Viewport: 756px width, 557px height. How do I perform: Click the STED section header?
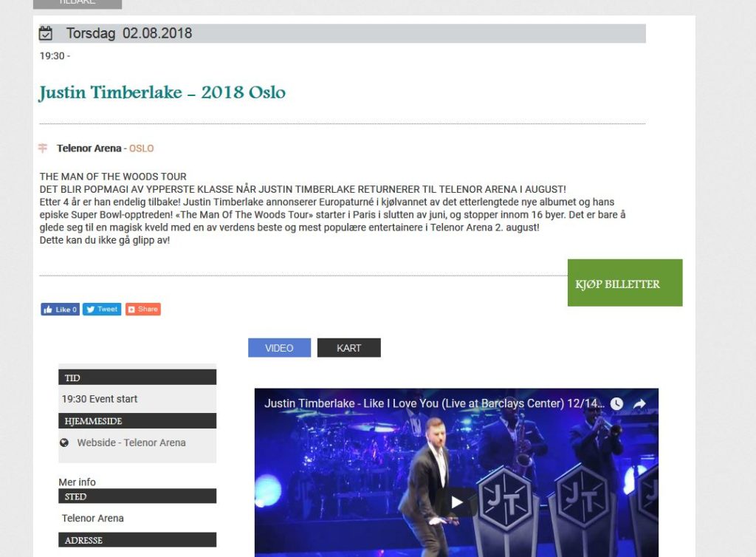(x=137, y=496)
